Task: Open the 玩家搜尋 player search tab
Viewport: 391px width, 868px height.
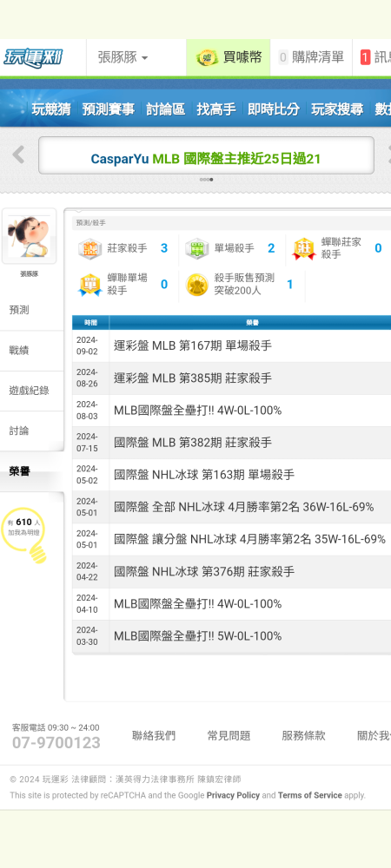Action: click(337, 109)
